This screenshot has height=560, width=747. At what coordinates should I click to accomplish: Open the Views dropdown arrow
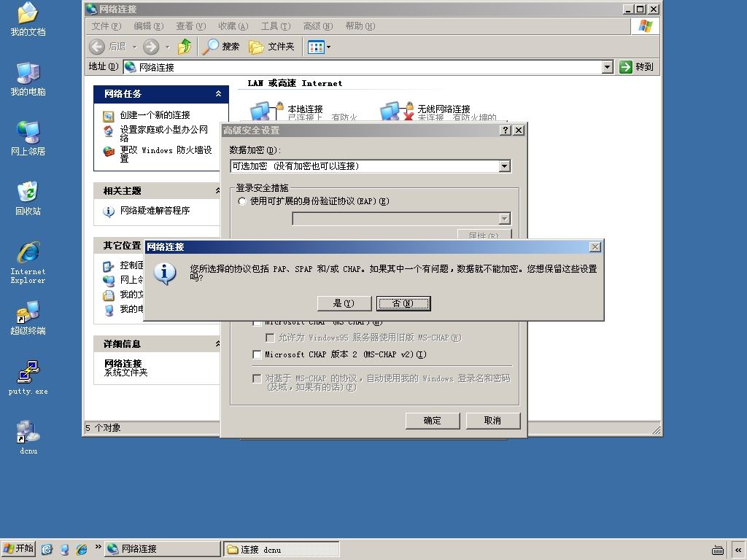tap(328, 47)
